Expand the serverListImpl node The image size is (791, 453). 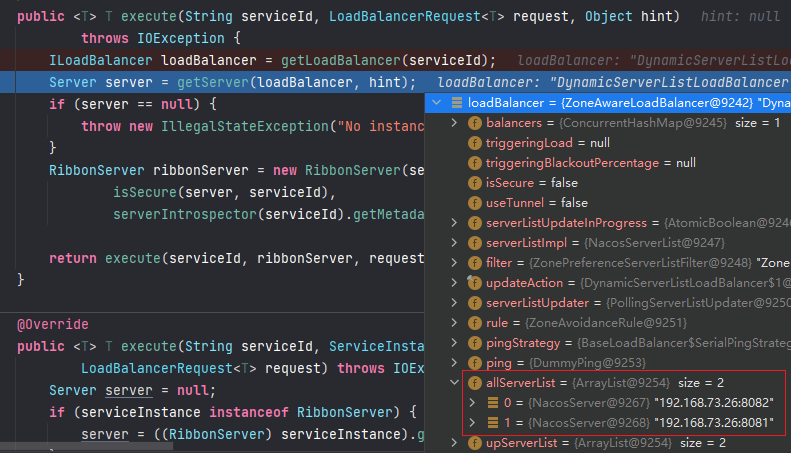(455, 243)
